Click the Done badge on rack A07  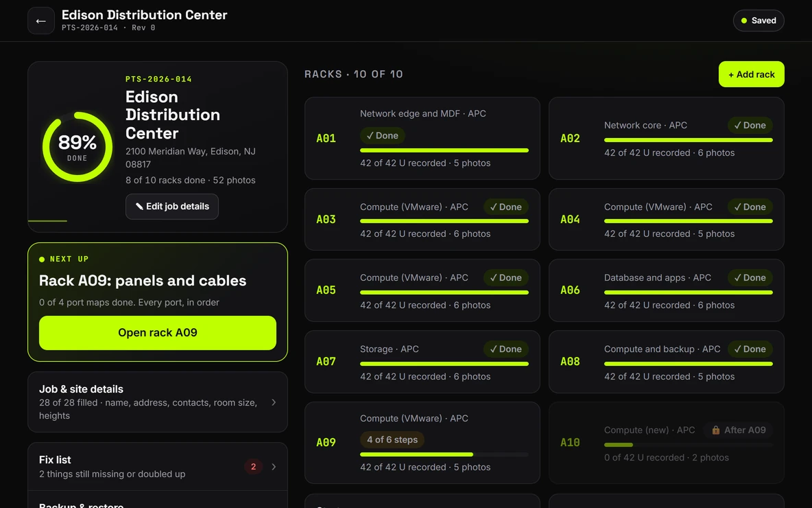click(x=506, y=349)
